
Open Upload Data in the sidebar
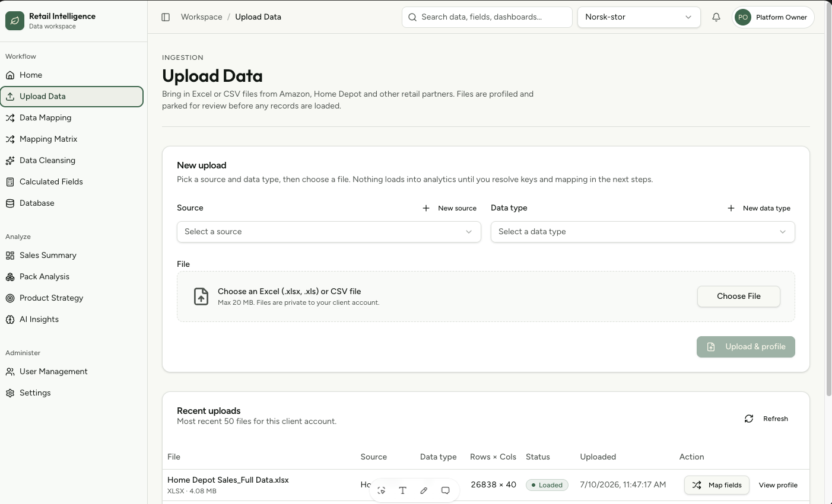tap(72, 97)
